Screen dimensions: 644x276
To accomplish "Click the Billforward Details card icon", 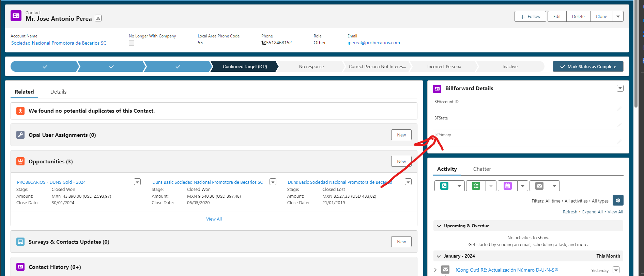I will point(437,88).
